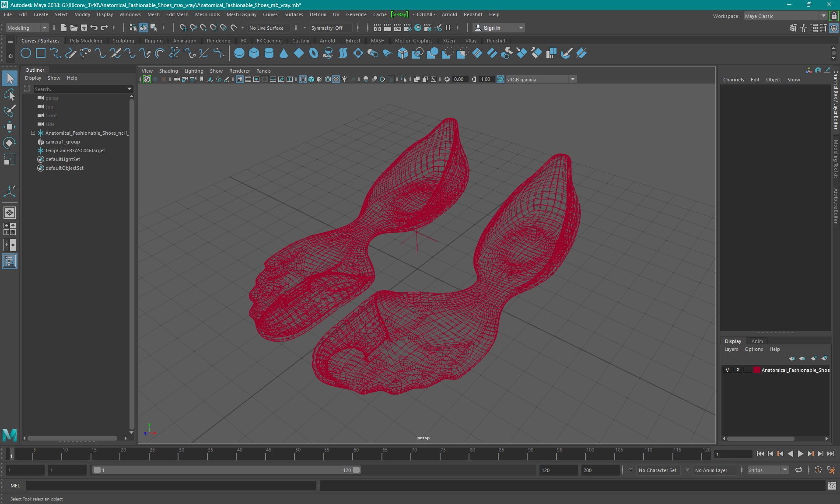Image resolution: width=840 pixels, height=504 pixels.
Task: Click the Redo icon
Action: (104, 28)
